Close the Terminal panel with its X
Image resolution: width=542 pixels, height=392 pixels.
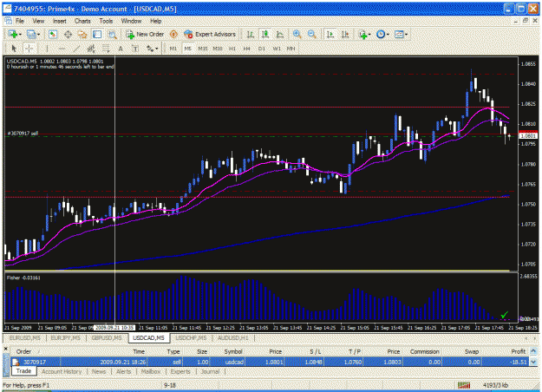point(5,350)
